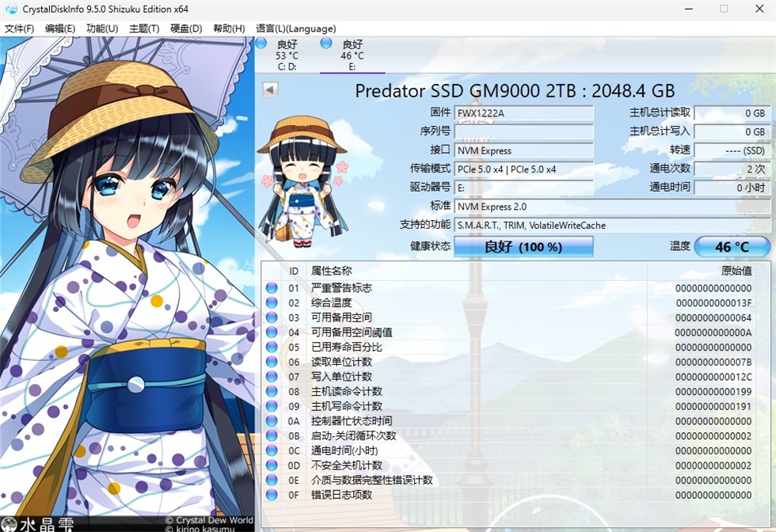Screen dimensions: 776x532
Task: Click the NVM Express 2.0 standard field
Action: tap(612, 207)
